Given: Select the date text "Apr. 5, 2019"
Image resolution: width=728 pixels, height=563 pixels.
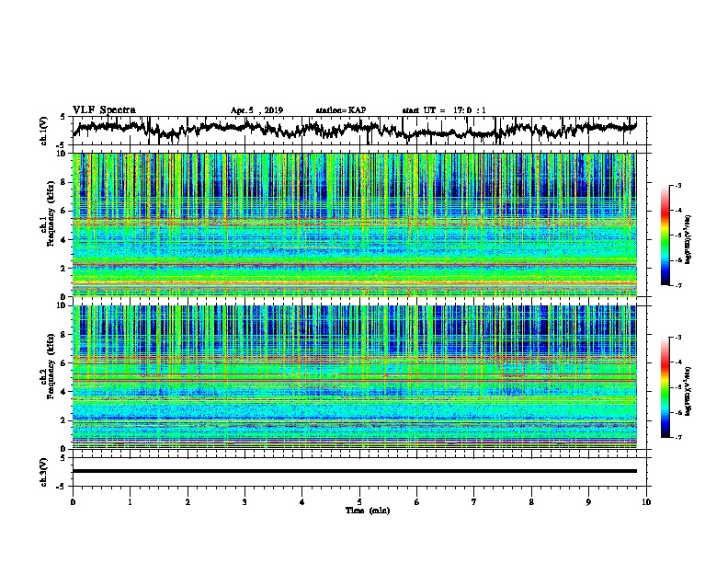Looking at the screenshot, I should click(x=256, y=110).
